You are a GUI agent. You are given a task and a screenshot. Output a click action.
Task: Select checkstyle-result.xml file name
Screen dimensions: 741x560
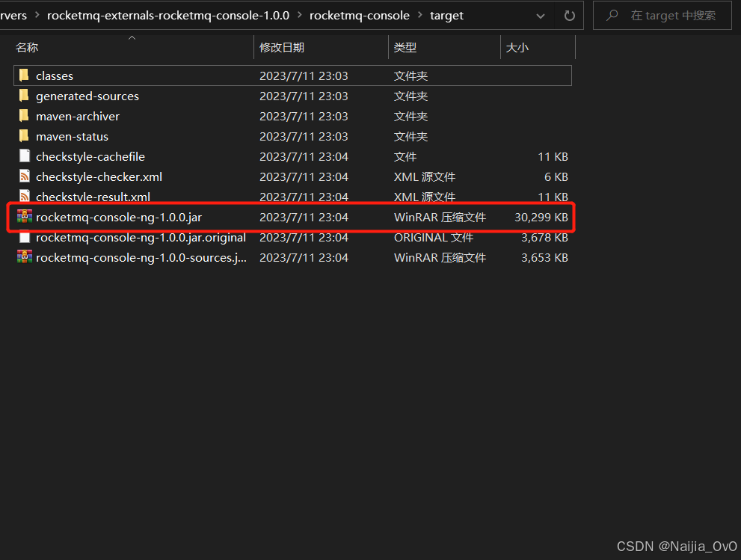tap(93, 197)
